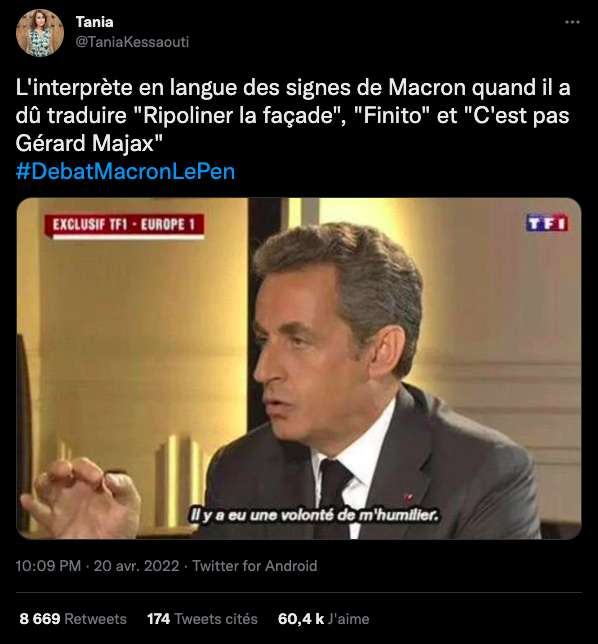Click the 10:09 PM timestamp

tap(48, 566)
